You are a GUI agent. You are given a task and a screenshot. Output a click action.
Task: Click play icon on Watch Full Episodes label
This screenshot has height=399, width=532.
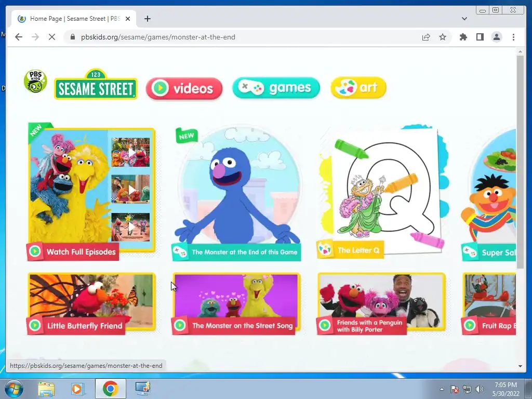click(x=35, y=251)
